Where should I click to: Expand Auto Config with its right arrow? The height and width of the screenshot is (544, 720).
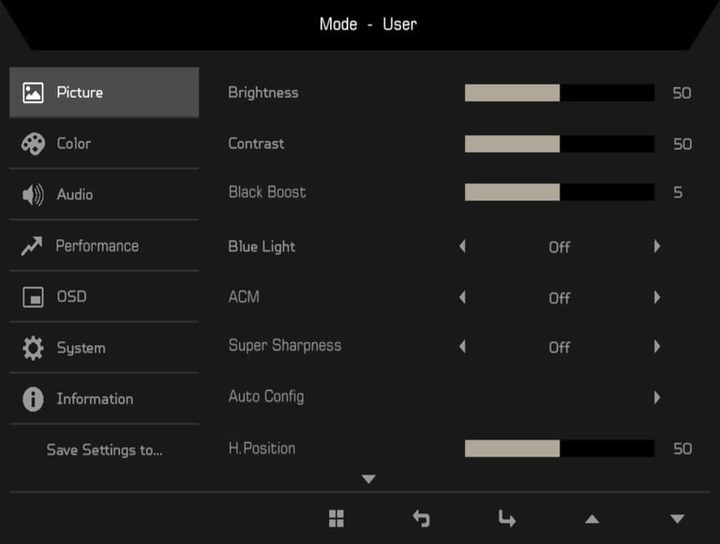tap(657, 397)
